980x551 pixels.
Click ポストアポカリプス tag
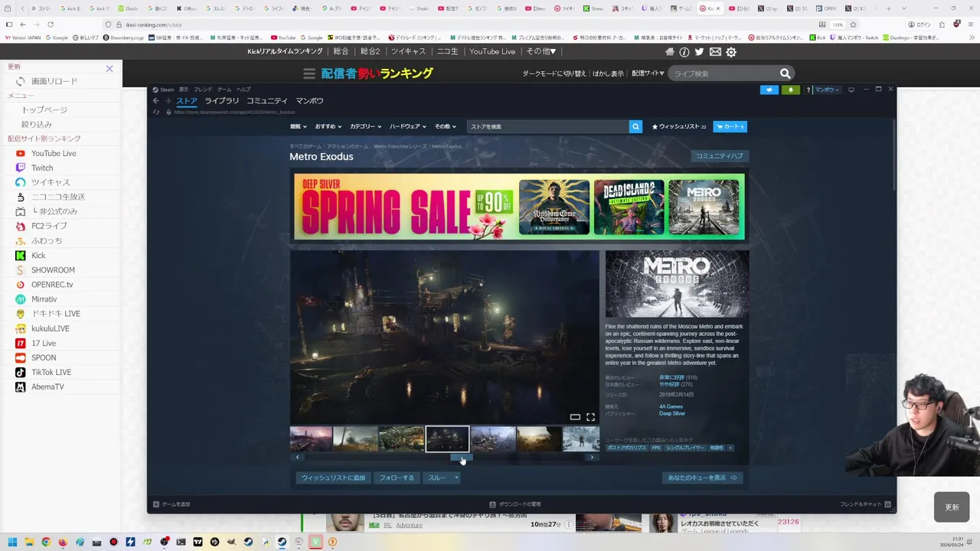point(627,448)
